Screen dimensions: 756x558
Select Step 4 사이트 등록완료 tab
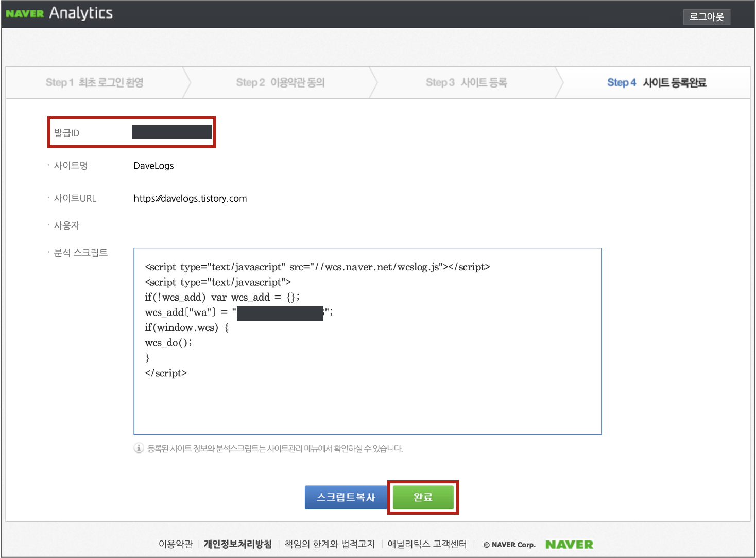point(657,82)
